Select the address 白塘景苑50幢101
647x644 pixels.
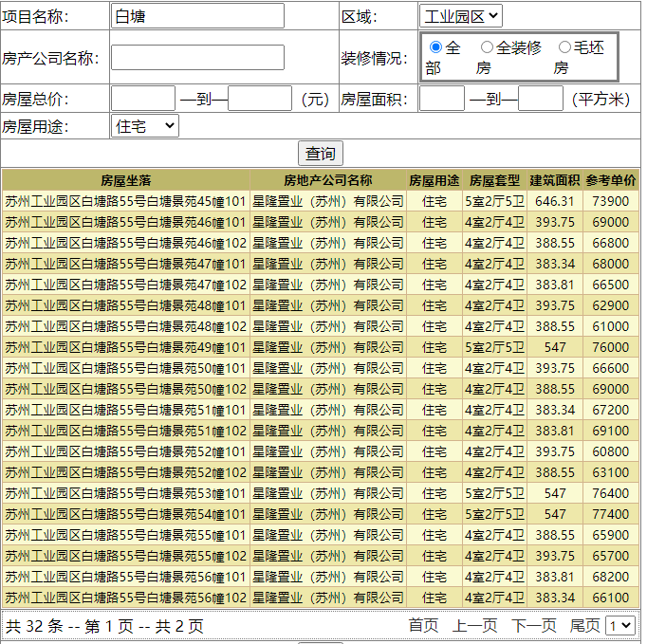click(x=125, y=368)
